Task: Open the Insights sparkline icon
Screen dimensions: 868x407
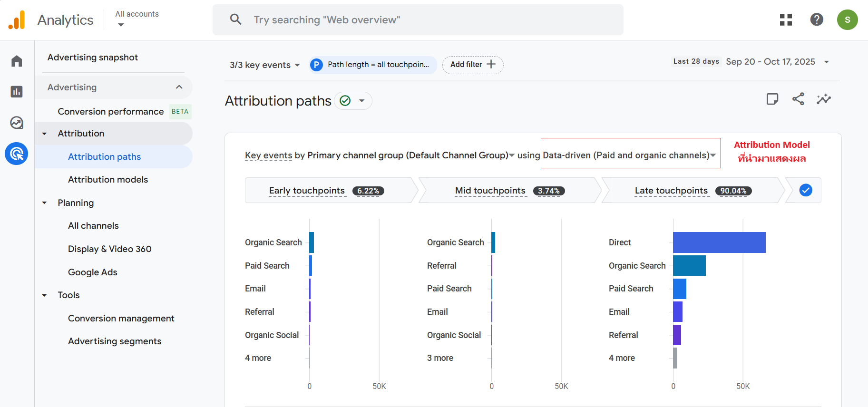Action: (824, 99)
